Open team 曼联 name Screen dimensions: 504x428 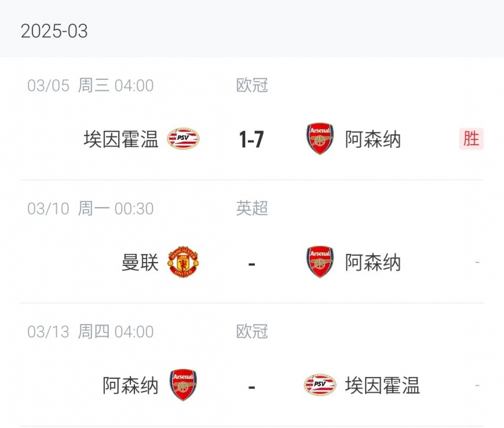pos(140,262)
